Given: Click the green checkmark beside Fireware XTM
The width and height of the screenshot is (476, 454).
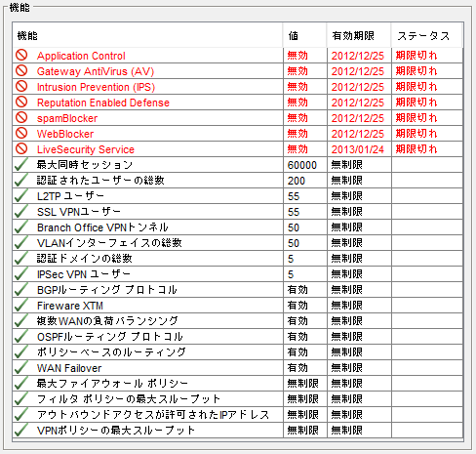Looking at the screenshot, I should coord(21,305).
